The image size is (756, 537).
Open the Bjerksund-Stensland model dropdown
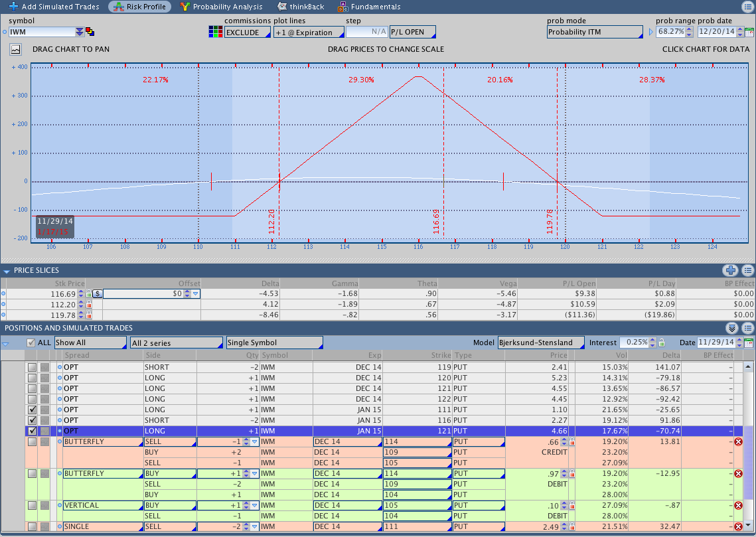pos(541,343)
